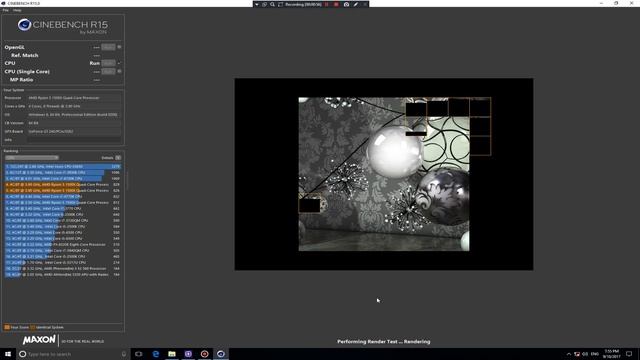Click the Info text field in Your System
This screenshot has width=640, height=360.
[74, 140]
